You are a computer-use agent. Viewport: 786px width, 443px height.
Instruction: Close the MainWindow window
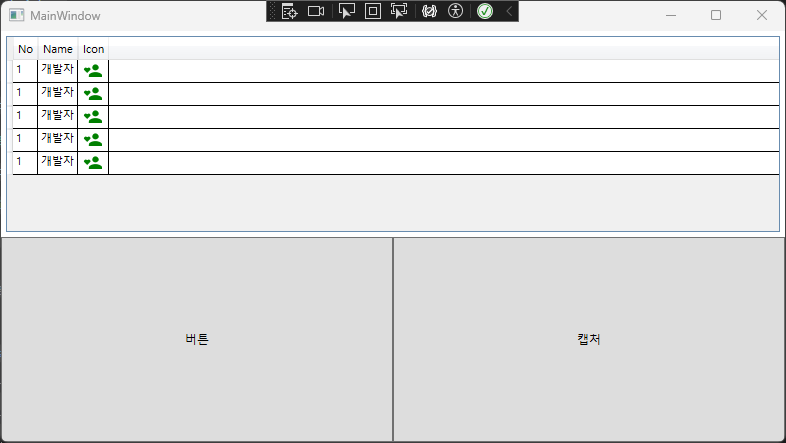[761, 16]
